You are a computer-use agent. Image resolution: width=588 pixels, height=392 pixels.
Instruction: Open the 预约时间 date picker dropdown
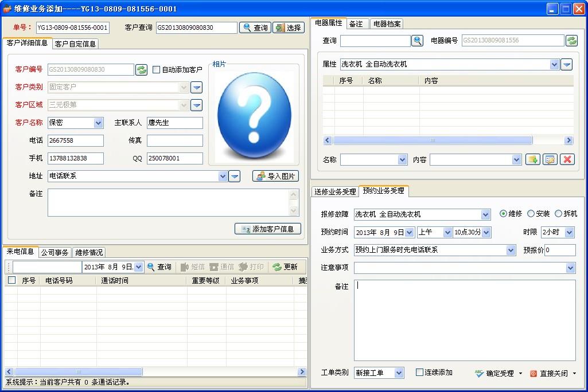coord(409,233)
